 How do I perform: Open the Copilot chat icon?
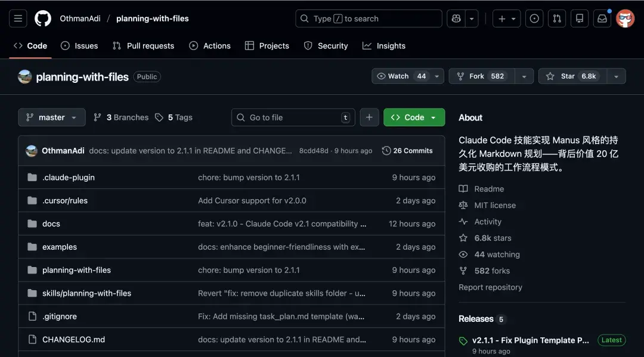click(x=456, y=18)
